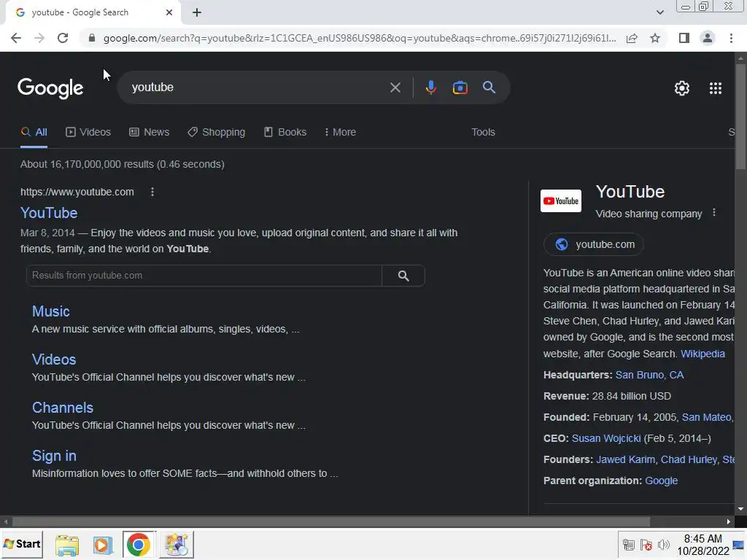Image resolution: width=747 pixels, height=560 pixels.
Task: Open San Bruno, CA headquarters link
Action: 649,376
